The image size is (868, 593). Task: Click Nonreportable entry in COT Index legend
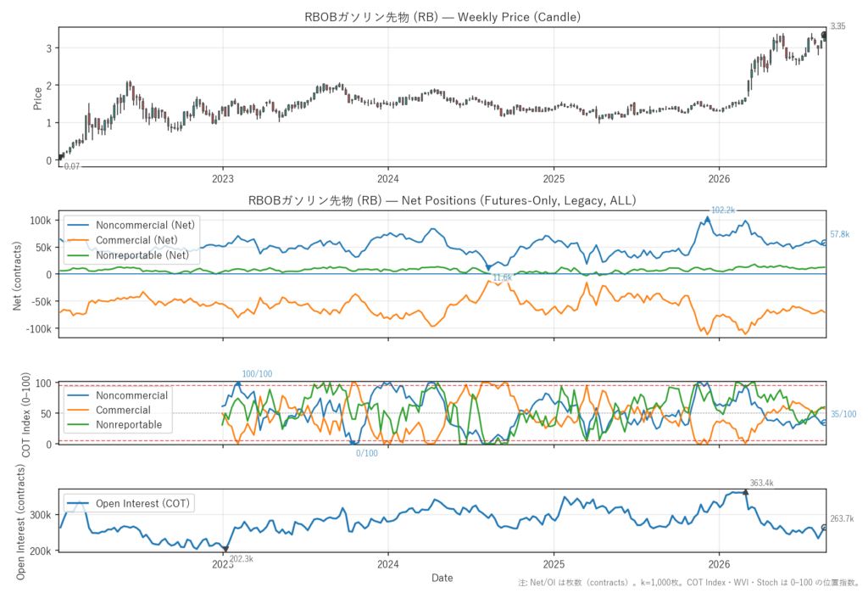(x=114, y=424)
